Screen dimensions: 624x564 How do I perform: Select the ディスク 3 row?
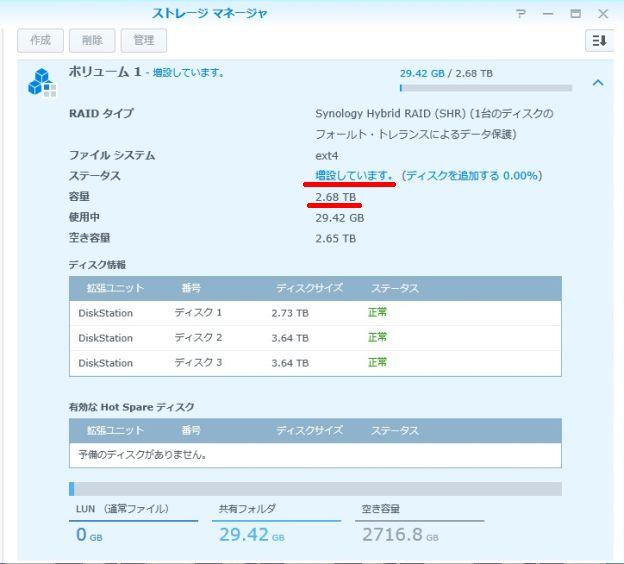(x=315, y=363)
